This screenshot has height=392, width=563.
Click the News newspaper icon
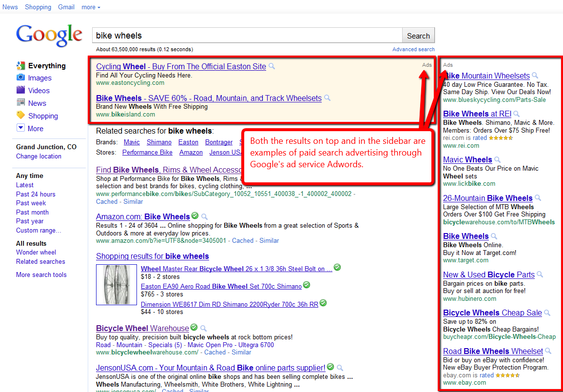tap(20, 102)
